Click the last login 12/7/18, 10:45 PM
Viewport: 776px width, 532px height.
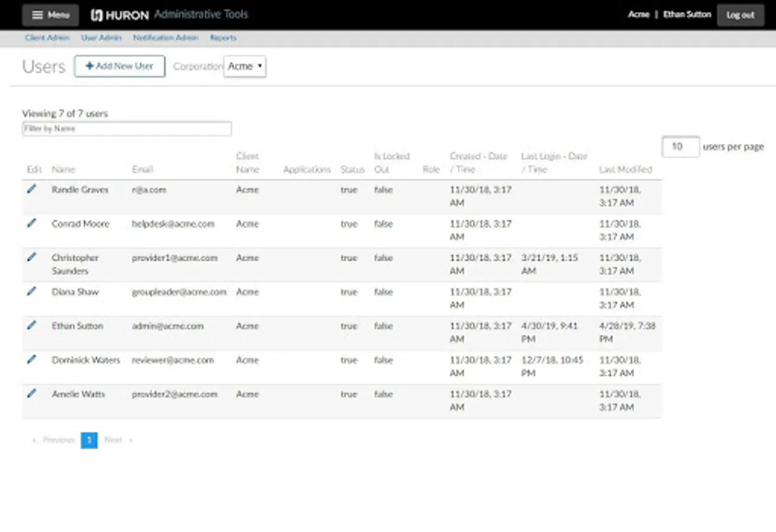tap(552, 366)
